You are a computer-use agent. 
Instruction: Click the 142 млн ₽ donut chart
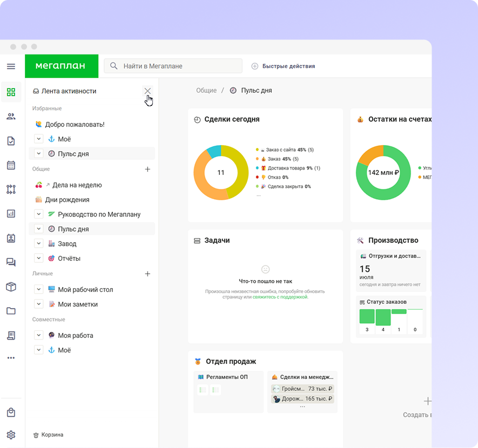tap(383, 173)
